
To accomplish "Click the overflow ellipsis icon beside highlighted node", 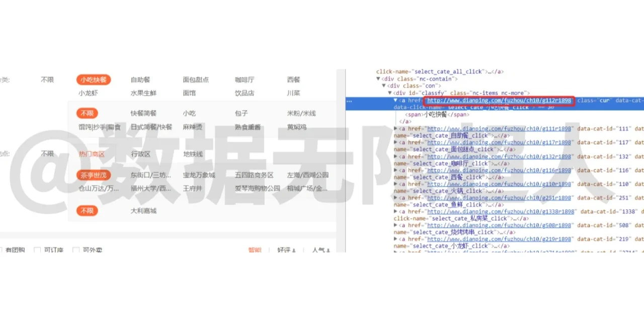I will [x=349, y=101].
